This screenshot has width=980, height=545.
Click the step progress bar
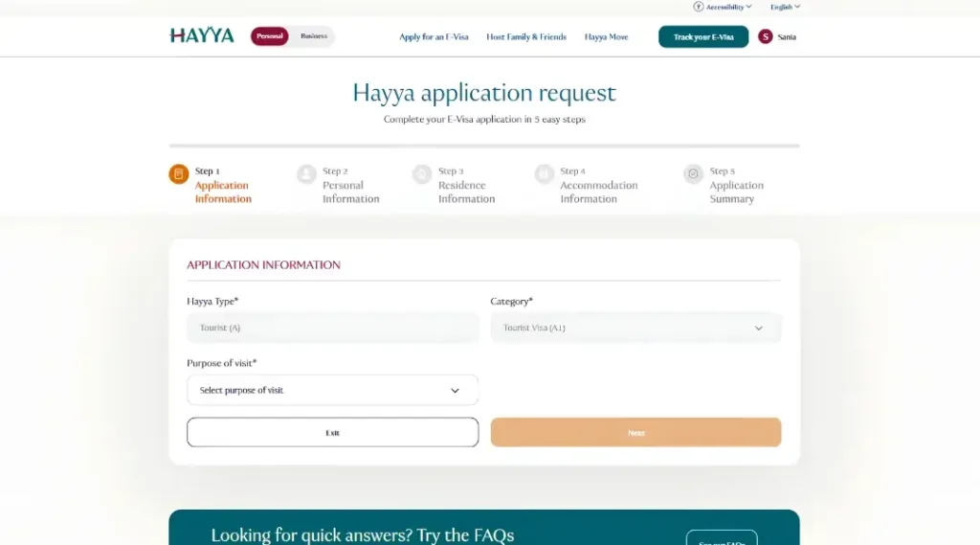[x=484, y=146]
